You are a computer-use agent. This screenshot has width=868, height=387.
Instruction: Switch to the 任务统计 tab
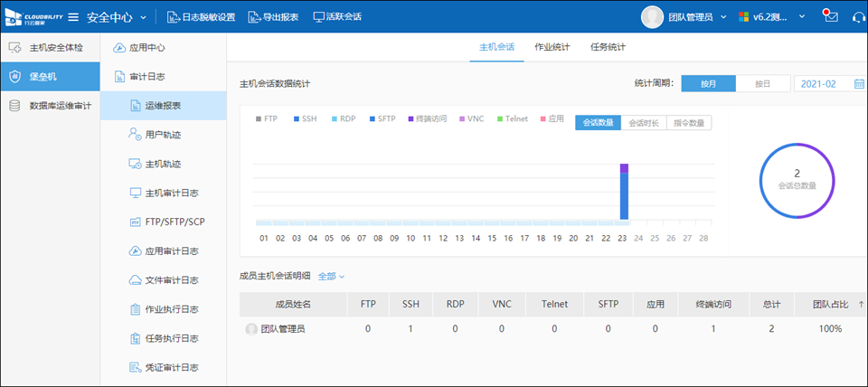click(x=608, y=47)
